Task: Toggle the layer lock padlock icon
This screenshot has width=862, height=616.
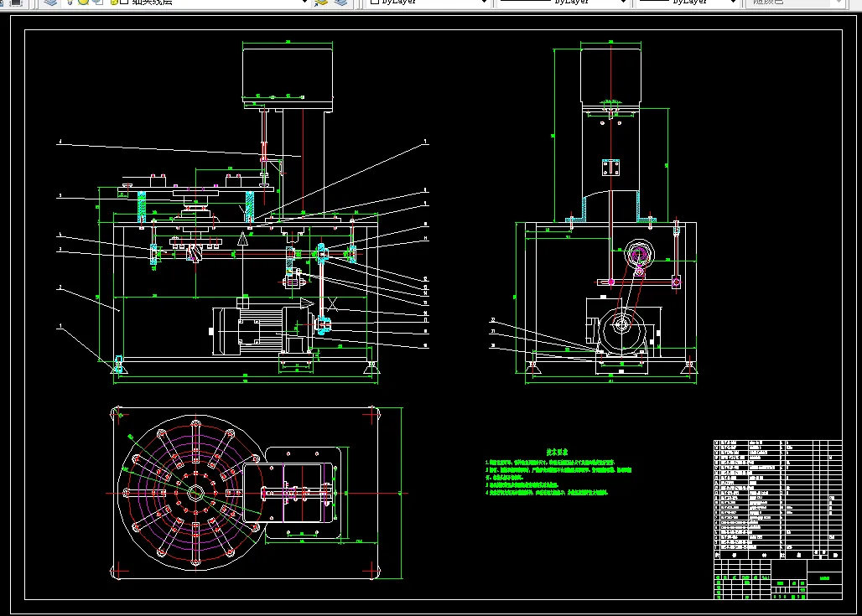Action: (x=114, y=3)
